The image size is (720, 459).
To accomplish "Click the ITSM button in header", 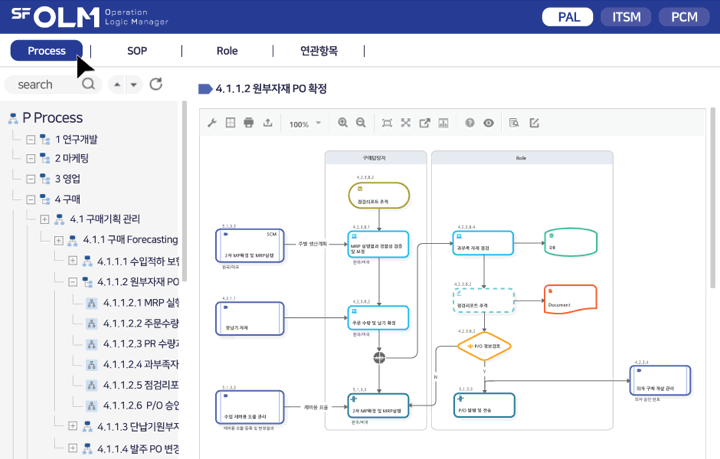I will pos(627,17).
